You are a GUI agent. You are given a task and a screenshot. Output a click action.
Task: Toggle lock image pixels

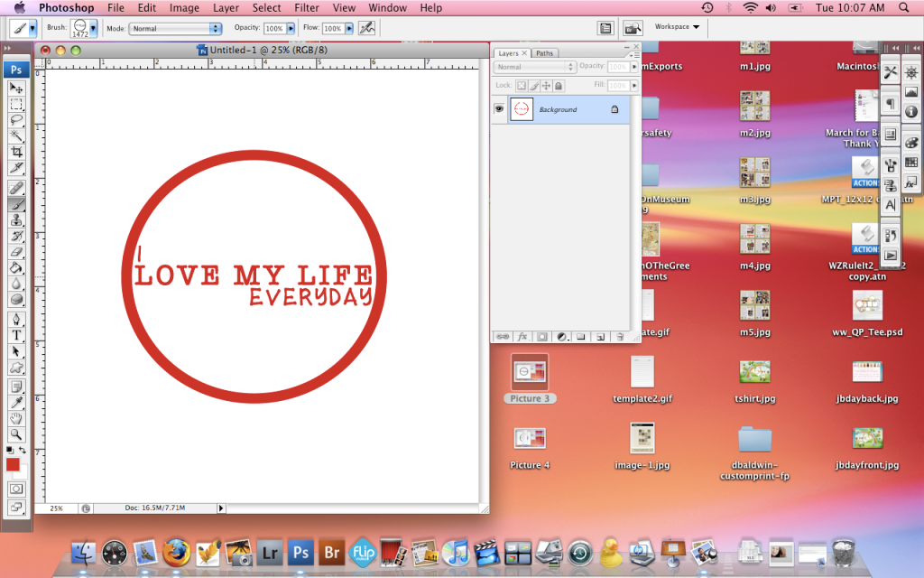pos(534,86)
